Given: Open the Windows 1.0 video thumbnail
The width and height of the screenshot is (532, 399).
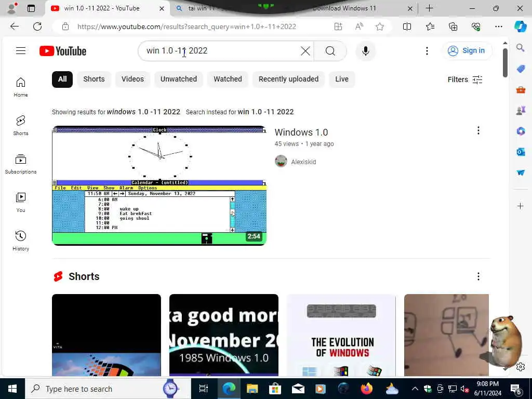Looking at the screenshot, I should coord(159,185).
